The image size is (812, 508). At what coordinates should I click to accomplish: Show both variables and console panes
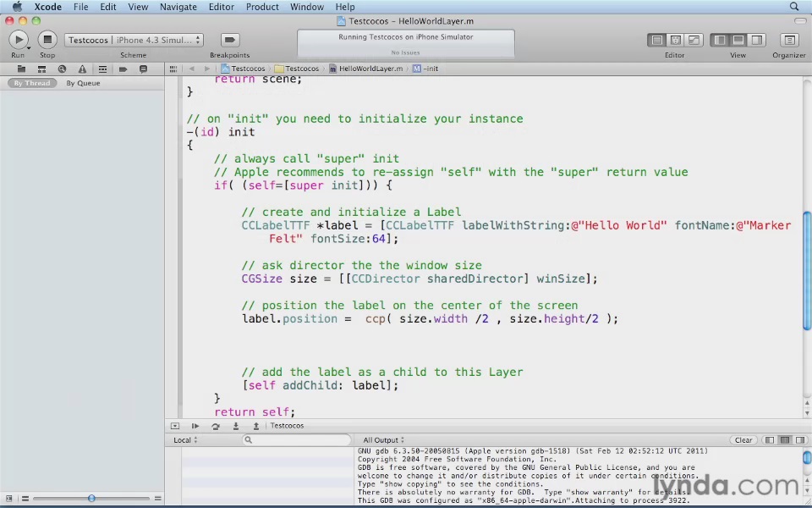(785, 440)
